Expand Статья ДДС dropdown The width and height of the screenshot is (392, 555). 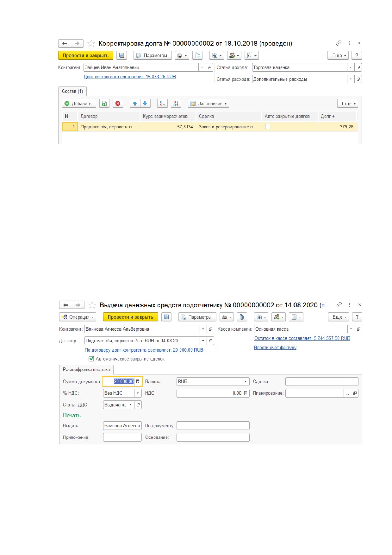130,405
